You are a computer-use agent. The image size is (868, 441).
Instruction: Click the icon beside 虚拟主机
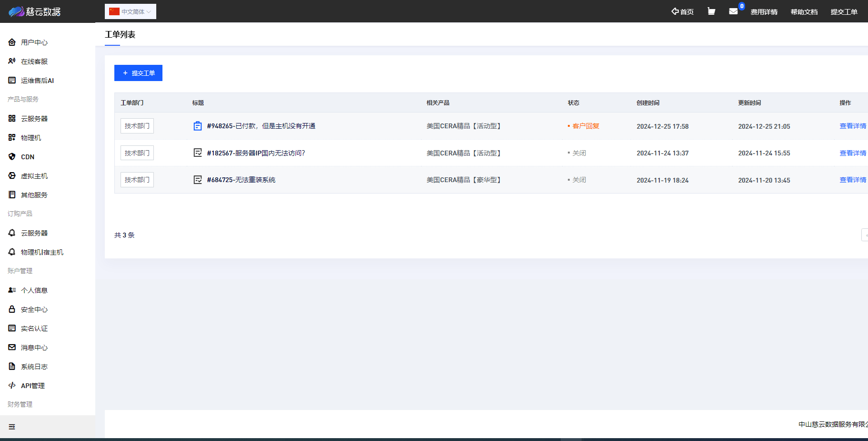[x=12, y=175]
